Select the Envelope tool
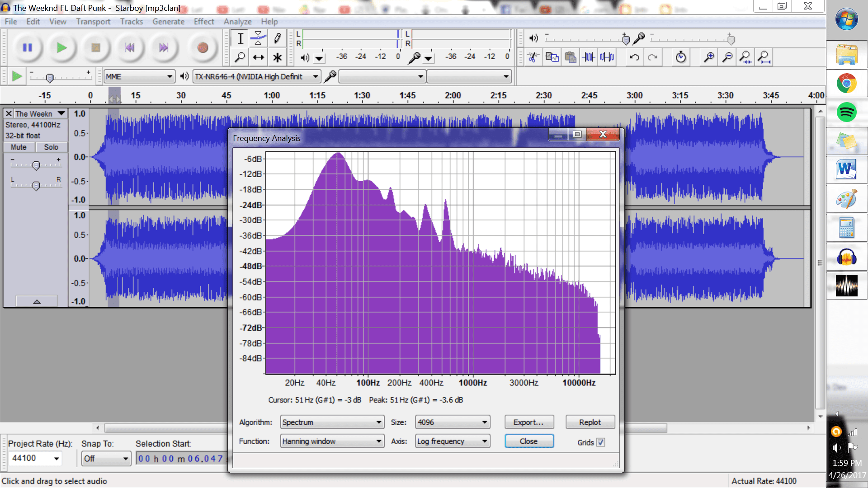The height and width of the screenshot is (488, 868). pyautogui.click(x=259, y=39)
